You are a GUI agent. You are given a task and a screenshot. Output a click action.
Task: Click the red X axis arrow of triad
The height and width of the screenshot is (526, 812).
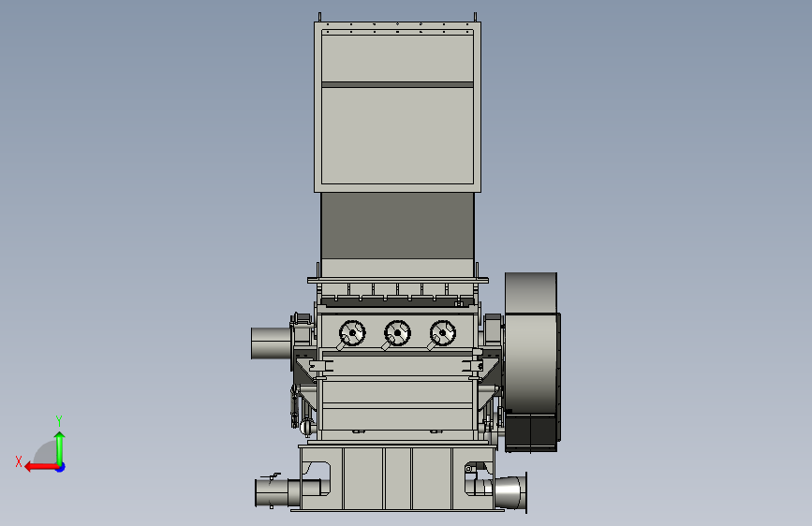pyautogui.click(x=40, y=467)
